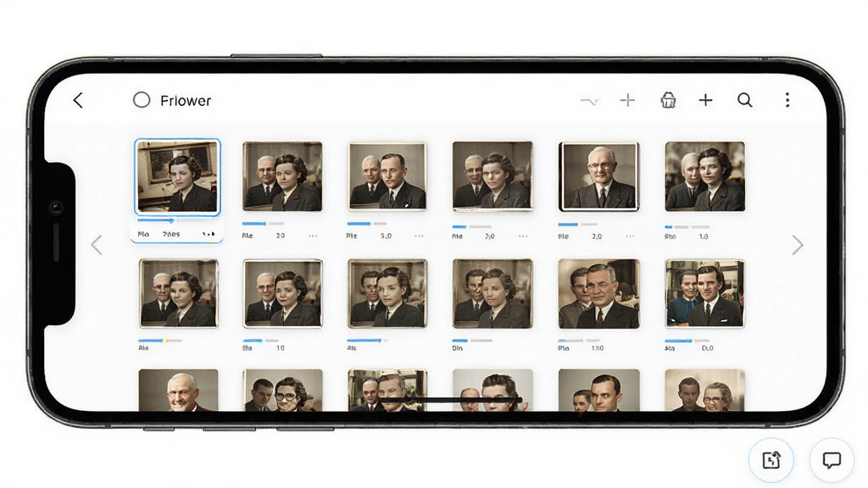Open the three-dot menu in the highlighted photo card
This screenshot has width=868, height=488.
[209, 234]
